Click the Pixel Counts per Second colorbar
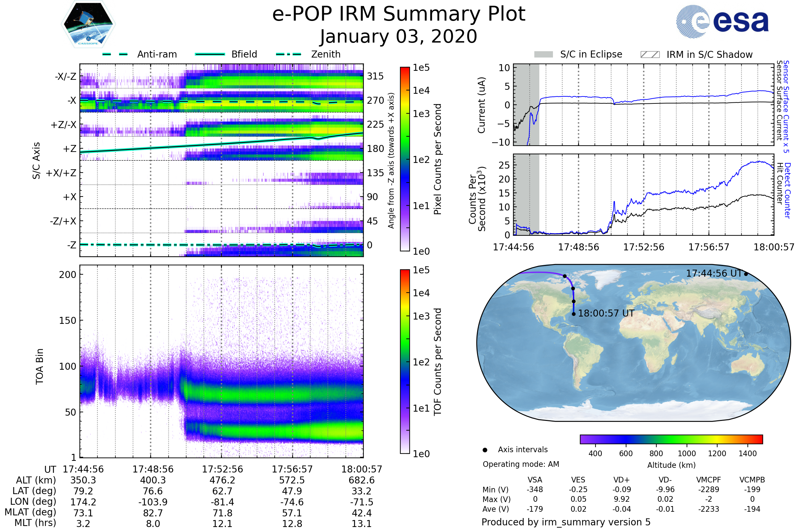 [405, 159]
